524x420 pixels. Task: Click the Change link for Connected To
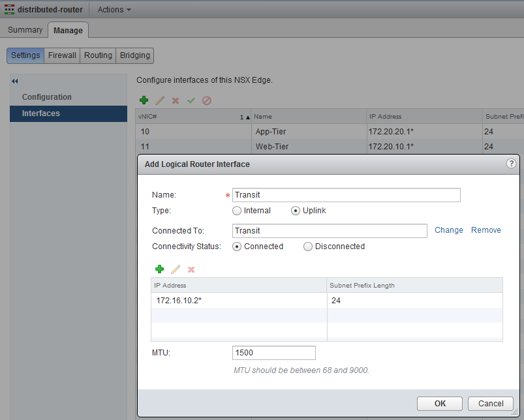[x=448, y=230]
